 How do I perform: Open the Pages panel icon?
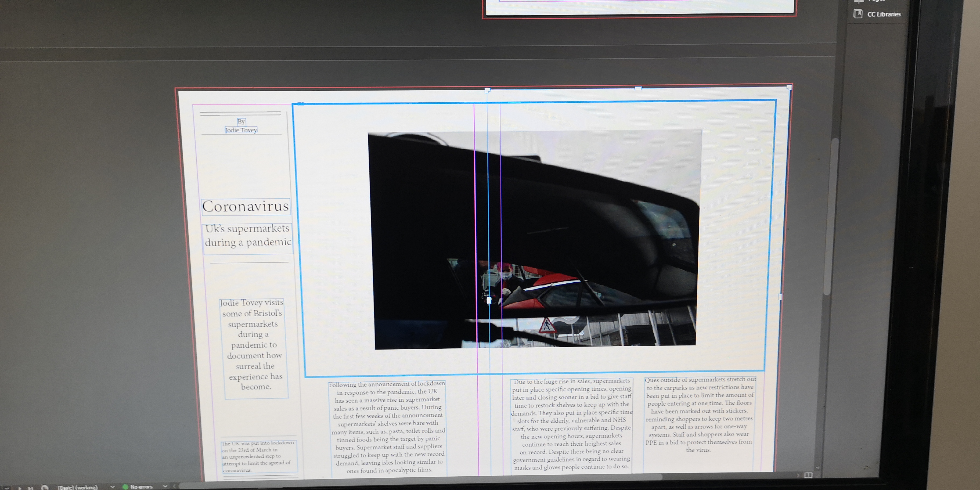859,1
